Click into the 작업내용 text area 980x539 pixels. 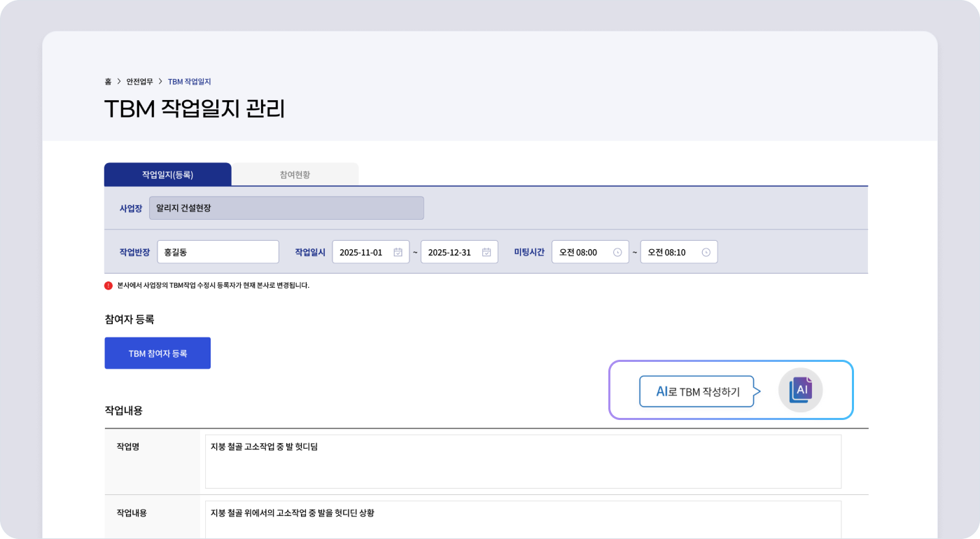[523, 519]
